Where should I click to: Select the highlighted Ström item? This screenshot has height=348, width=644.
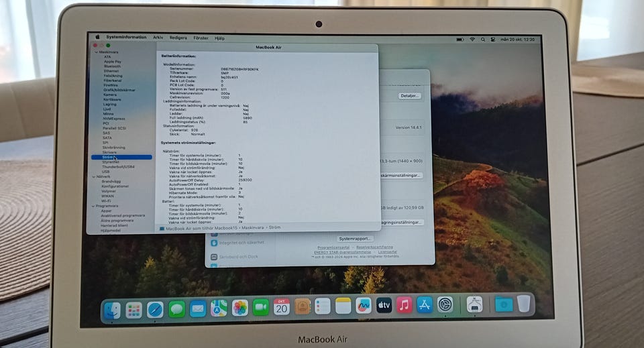(121, 157)
